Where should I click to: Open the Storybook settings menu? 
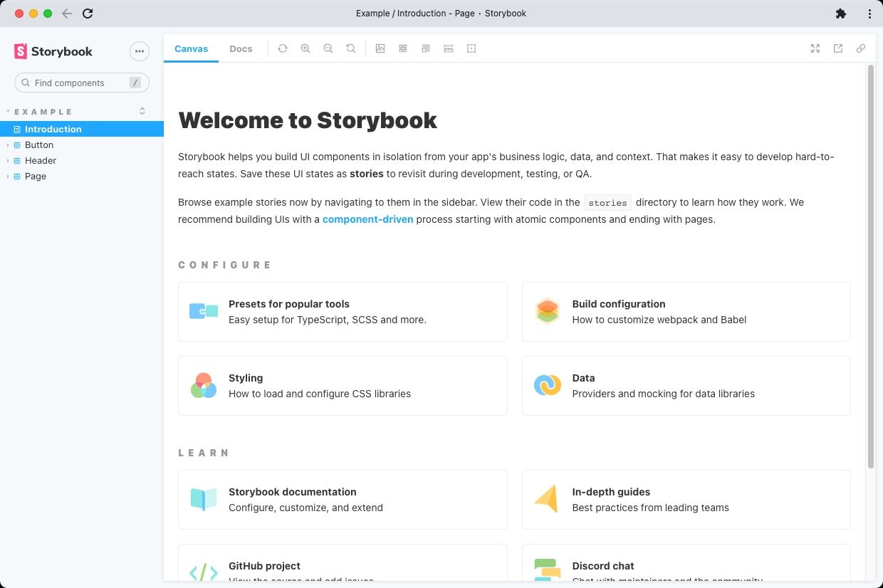139,51
